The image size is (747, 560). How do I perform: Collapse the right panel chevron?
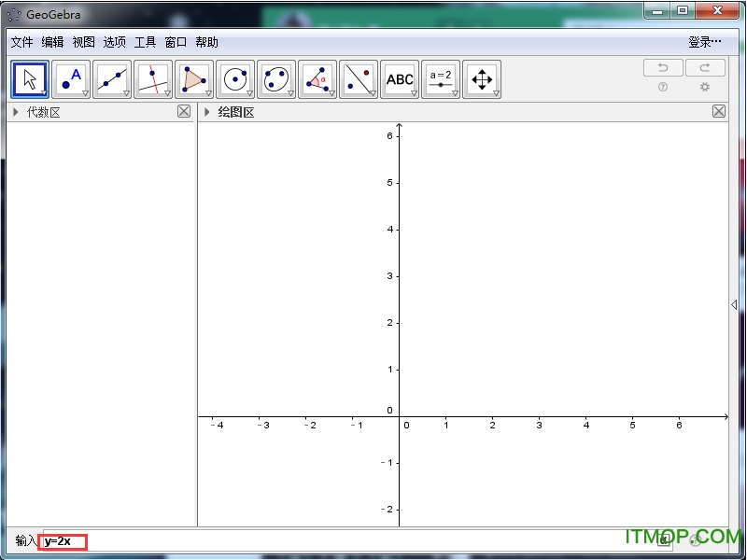735,303
